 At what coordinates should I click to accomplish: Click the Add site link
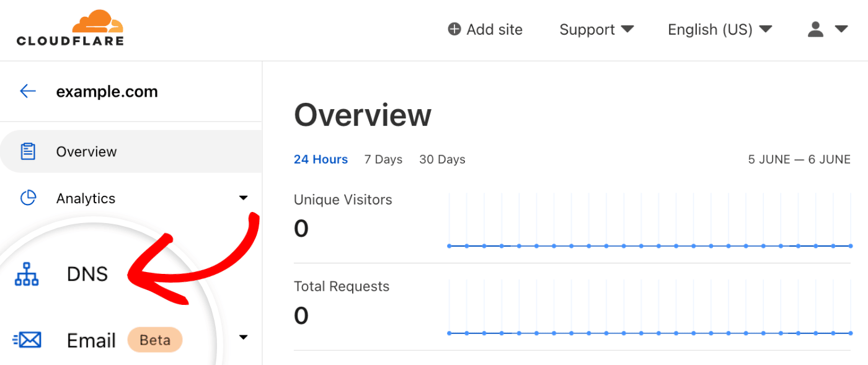(494, 29)
